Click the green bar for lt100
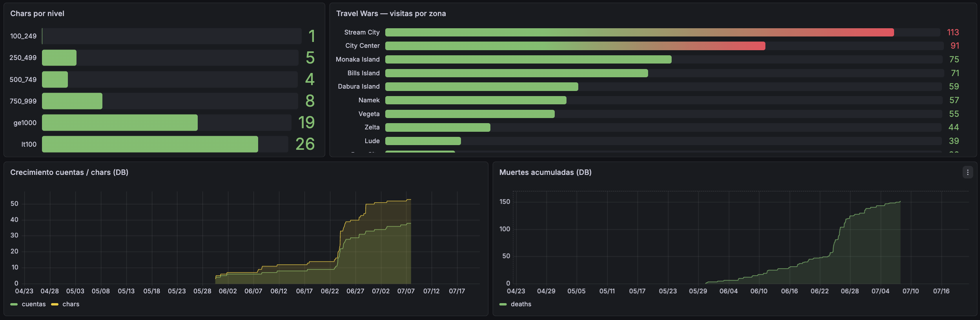Viewport: 980px width, 320px height. coord(150,144)
